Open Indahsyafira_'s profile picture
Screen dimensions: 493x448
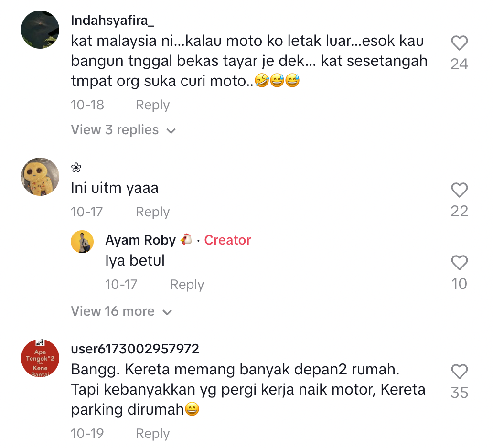tap(40, 30)
